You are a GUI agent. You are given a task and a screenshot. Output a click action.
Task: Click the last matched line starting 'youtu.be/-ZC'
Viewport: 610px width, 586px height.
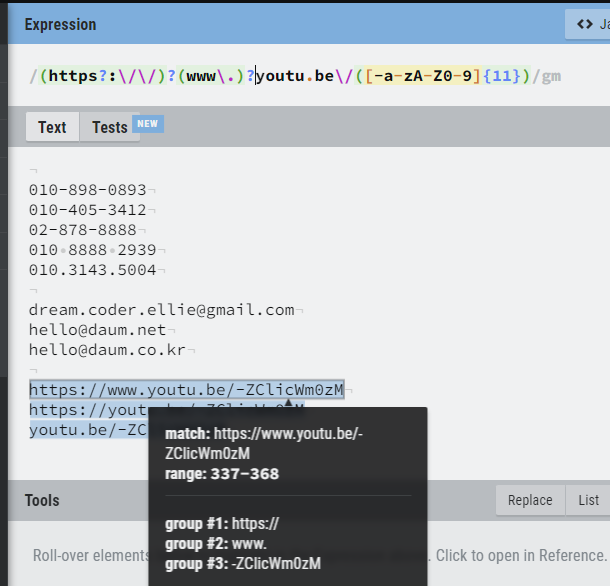pyautogui.click(x=89, y=430)
